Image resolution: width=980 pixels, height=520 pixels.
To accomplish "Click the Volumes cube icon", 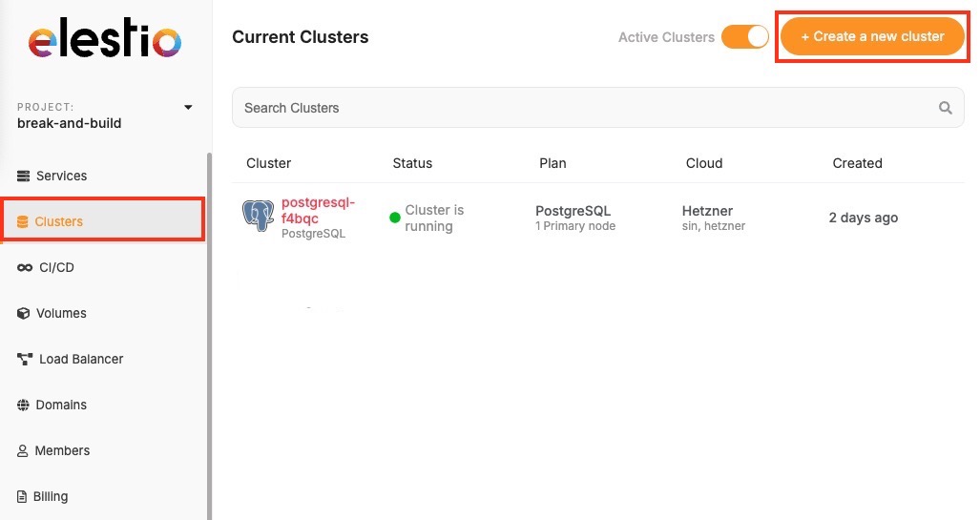I will (24, 314).
